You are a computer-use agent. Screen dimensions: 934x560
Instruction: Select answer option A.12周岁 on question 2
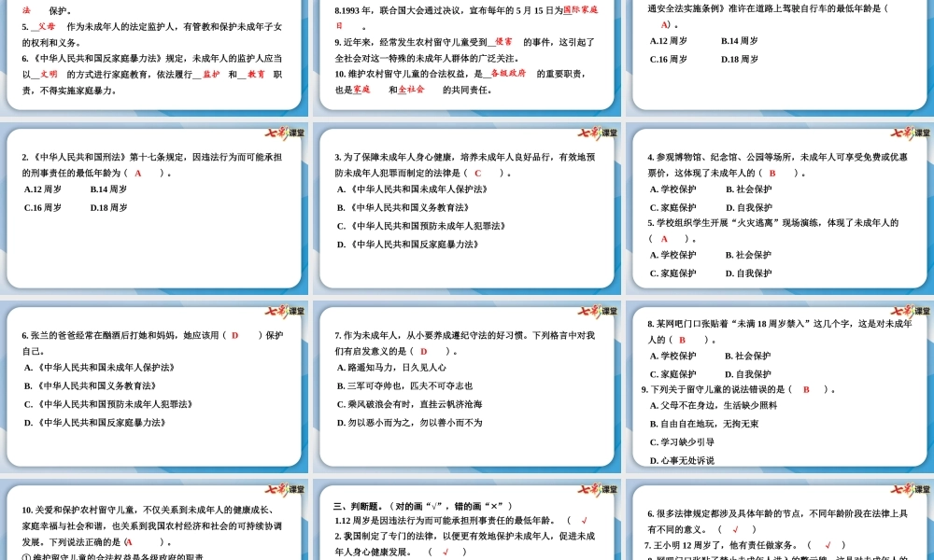point(41,189)
